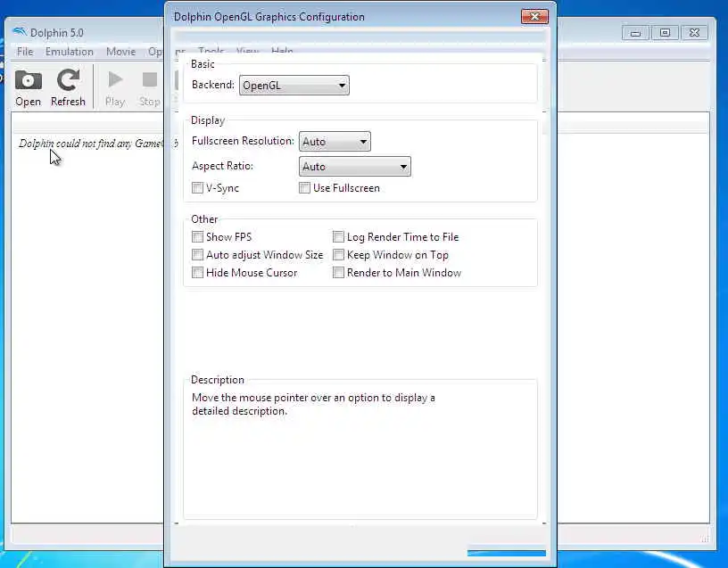The height and width of the screenshot is (568, 728).
Task: Open the Emulation menu in Dolphin
Action: pyautogui.click(x=70, y=52)
